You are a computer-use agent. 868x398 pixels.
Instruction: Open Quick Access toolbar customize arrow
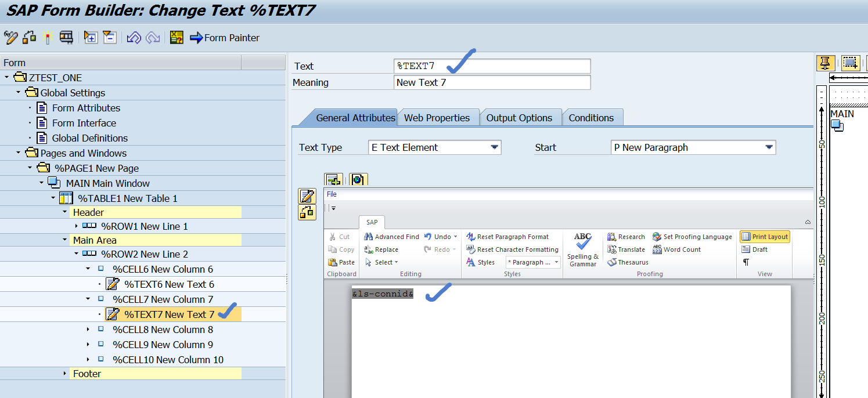(x=333, y=208)
